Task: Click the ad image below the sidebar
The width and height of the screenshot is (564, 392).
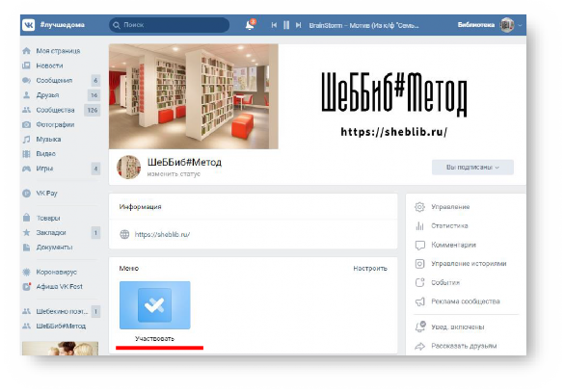Action: (60, 349)
